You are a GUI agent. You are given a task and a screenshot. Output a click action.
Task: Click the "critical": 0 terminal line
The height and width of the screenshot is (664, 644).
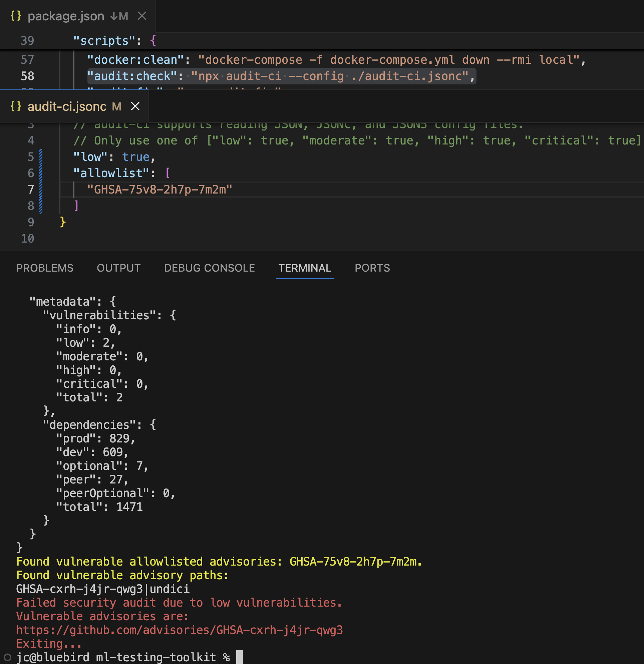pos(102,383)
